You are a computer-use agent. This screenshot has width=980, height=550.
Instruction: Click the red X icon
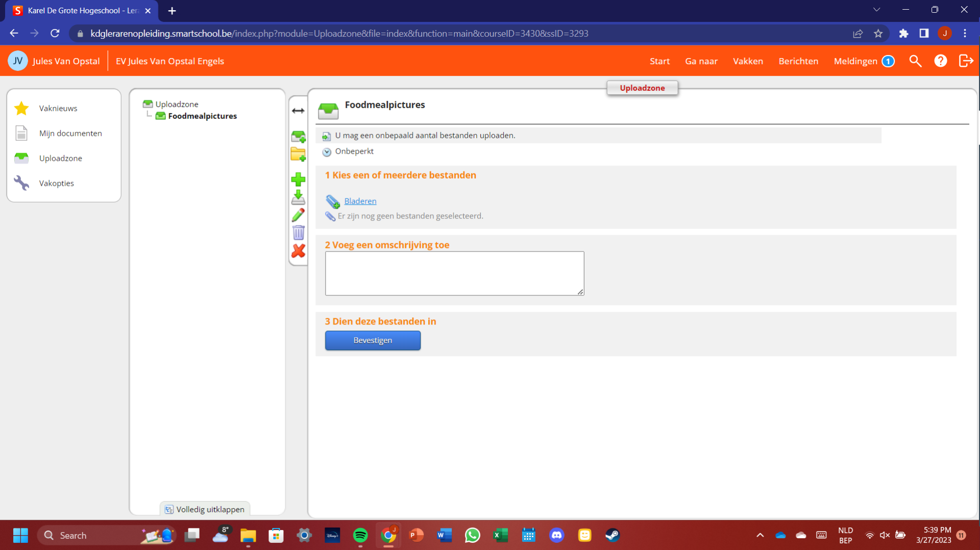click(298, 251)
